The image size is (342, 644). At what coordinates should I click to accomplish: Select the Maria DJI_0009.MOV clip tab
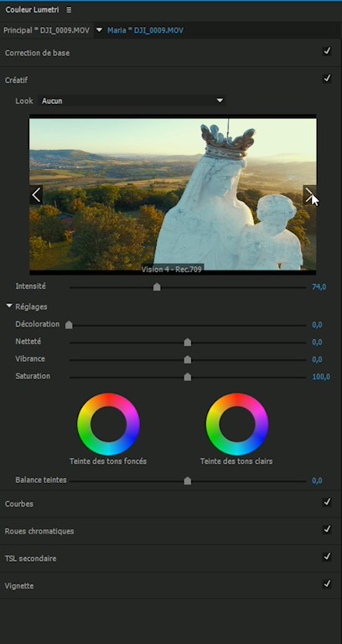[x=146, y=30]
